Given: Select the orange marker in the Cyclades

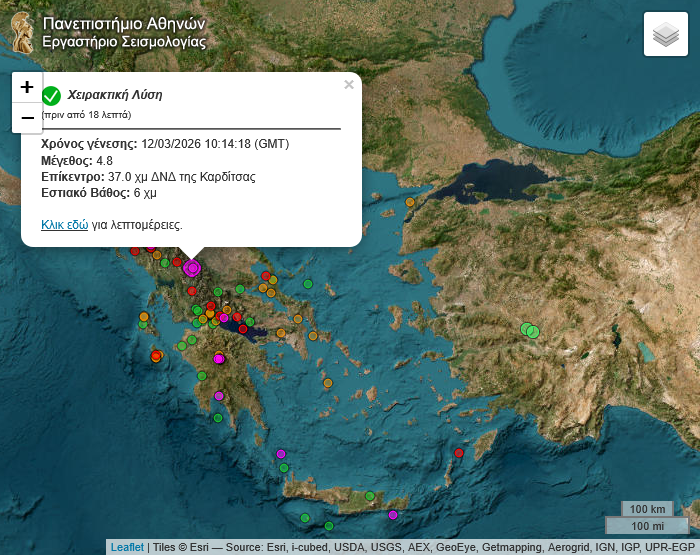Looking at the screenshot, I should pos(327,382).
